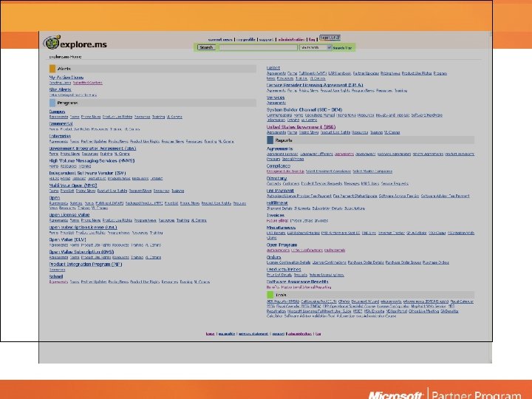Open administration in top navigation
The width and height of the screenshot is (532, 399).
pos(291,40)
